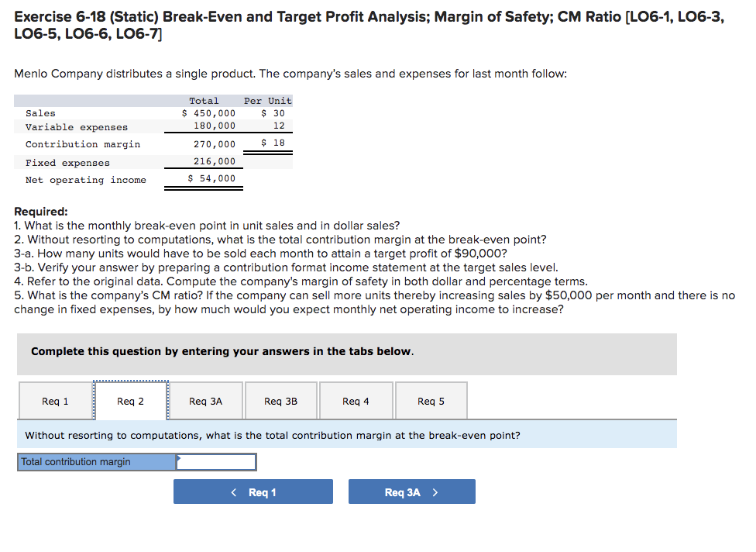Click the Contribution margin total 270,000

215,143
